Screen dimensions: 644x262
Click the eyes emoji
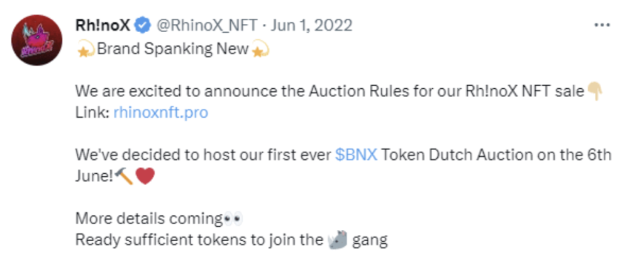click(233, 219)
